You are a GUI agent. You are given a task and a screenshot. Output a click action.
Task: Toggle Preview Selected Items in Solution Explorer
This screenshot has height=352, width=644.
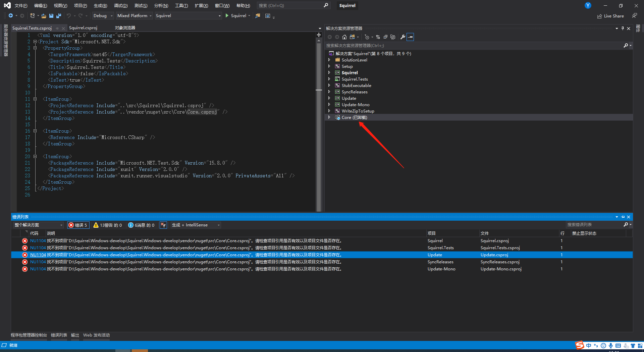point(410,37)
